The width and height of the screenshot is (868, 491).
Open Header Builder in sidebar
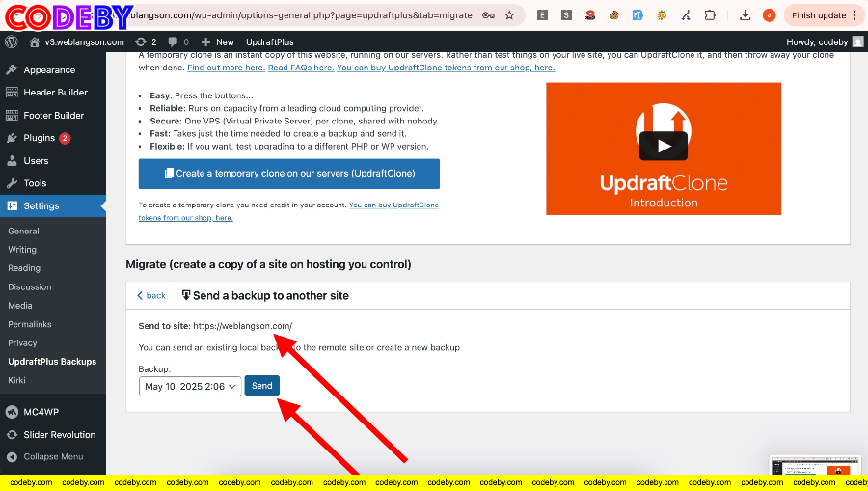click(55, 93)
